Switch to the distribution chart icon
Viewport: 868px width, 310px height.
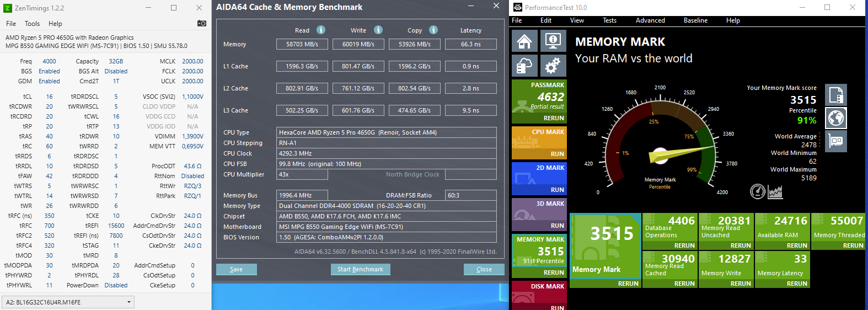tap(775, 191)
